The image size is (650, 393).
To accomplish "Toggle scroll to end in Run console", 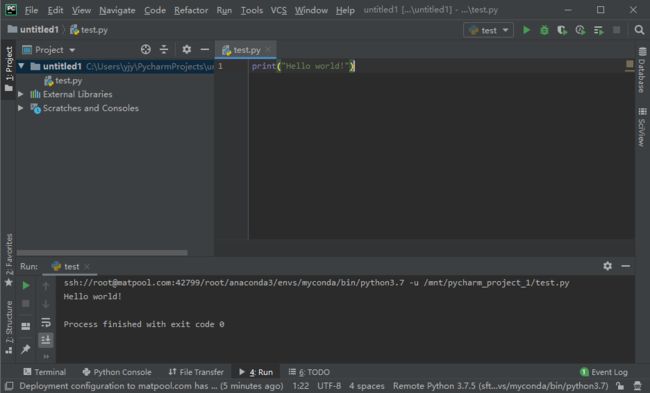I will click(x=46, y=340).
